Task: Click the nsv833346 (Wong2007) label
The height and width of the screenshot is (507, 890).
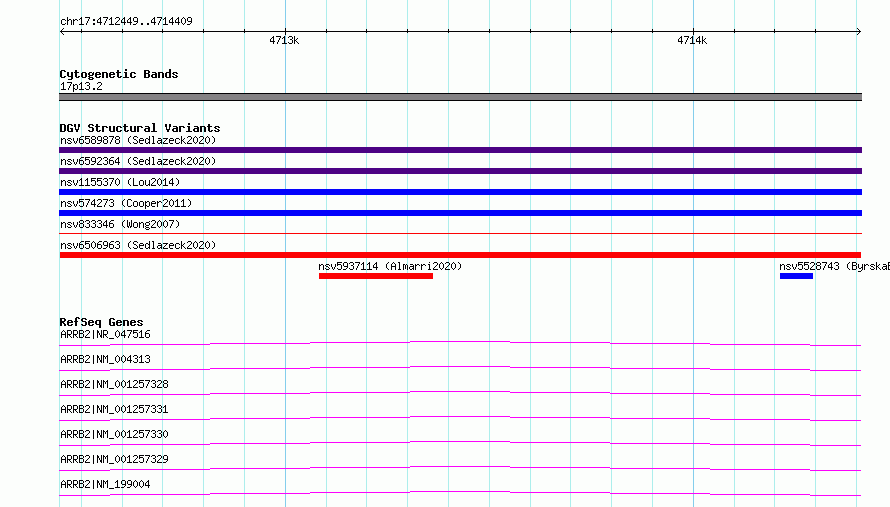Action: tap(120, 224)
